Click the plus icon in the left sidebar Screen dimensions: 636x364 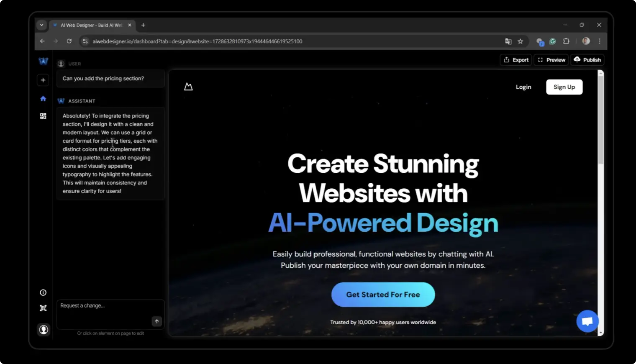(43, 80)
